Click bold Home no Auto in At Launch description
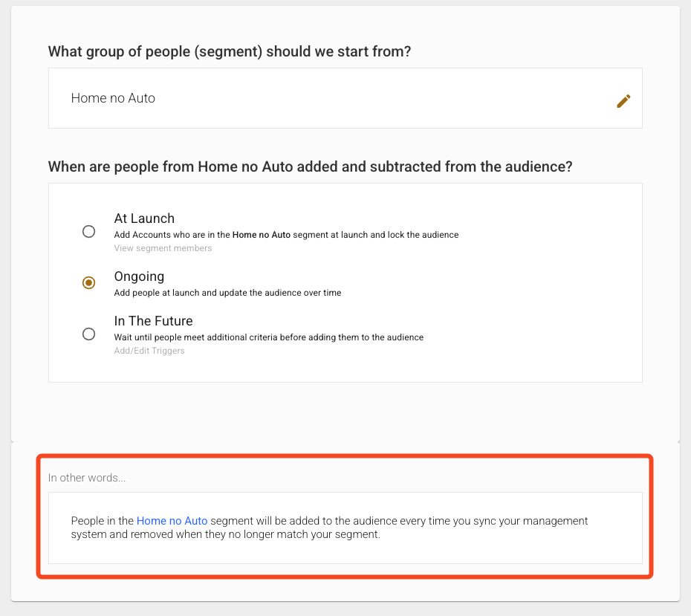This screenshot has width=691, height=616. click(261, 235)
